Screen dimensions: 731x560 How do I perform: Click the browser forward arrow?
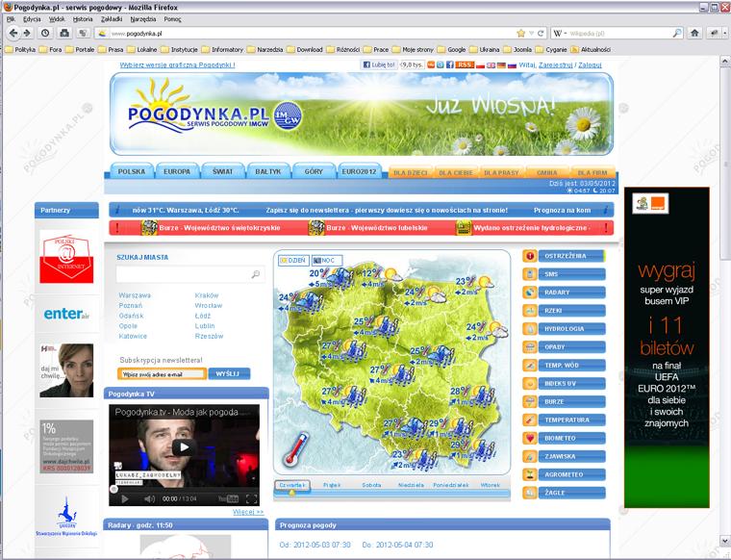coord(27,33)
